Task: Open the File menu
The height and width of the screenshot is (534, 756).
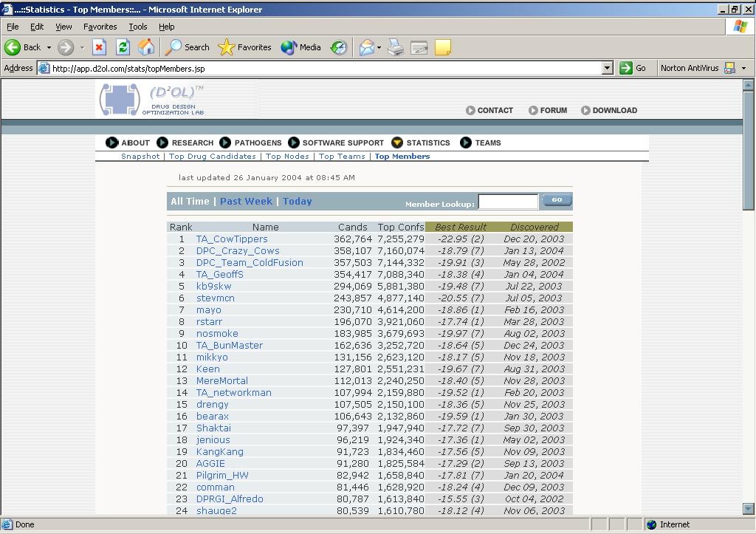Action: [13, 27]
